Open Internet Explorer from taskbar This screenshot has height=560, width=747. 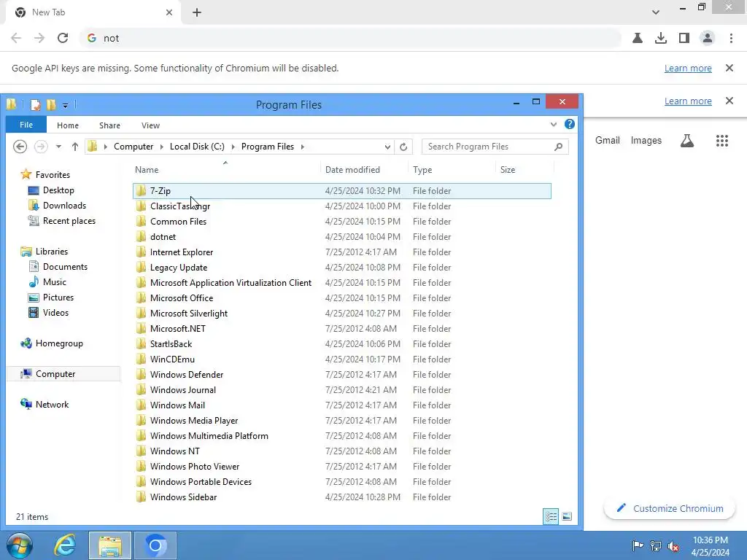[x=65, y=545]
